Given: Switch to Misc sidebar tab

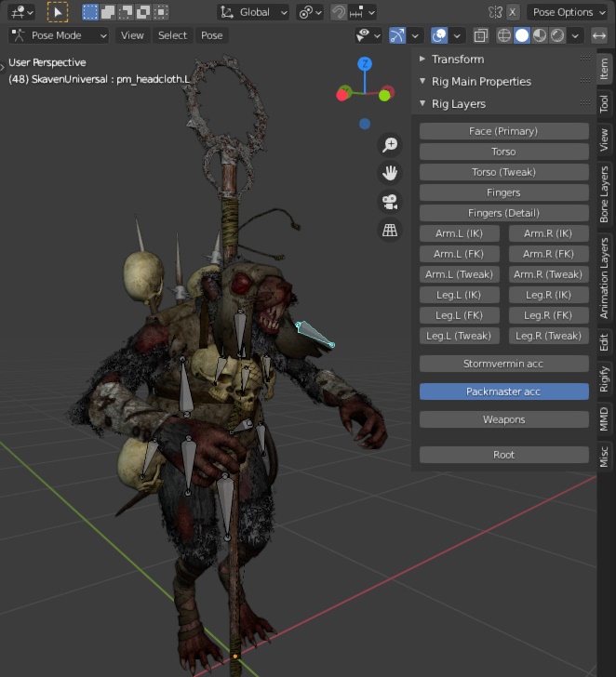Looking at the screenshot, I should point(604,457).
